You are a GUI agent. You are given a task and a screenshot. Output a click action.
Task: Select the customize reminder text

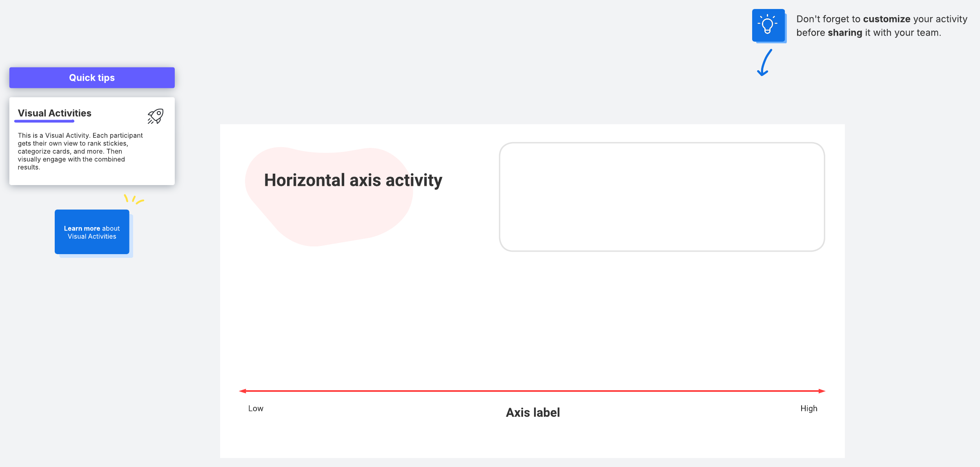pyautogui.click(x=882, y=26)
